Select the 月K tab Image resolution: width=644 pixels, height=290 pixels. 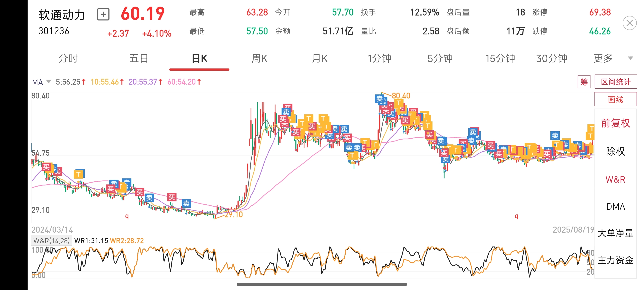click(320, 58)
